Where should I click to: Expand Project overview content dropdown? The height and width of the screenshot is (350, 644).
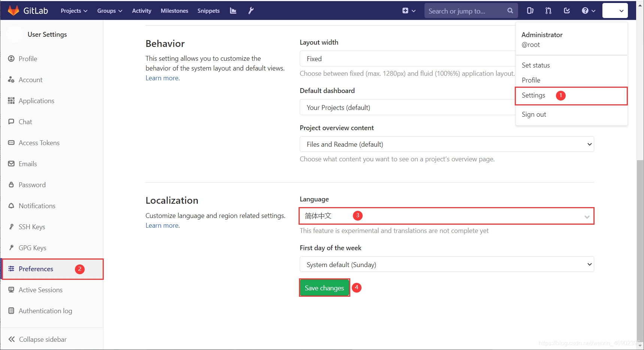tap(446, 144)
